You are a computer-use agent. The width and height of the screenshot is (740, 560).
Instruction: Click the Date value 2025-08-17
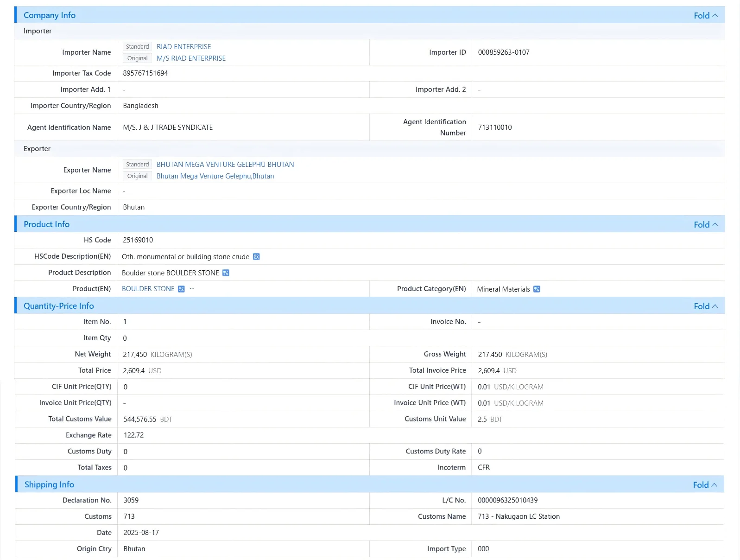click(141, 533)
